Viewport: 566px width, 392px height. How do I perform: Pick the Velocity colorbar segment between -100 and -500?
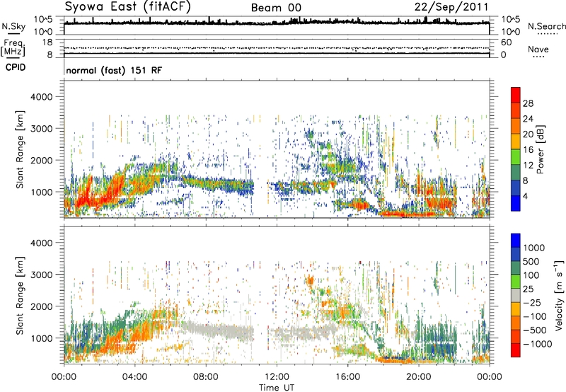pos(516,323)
